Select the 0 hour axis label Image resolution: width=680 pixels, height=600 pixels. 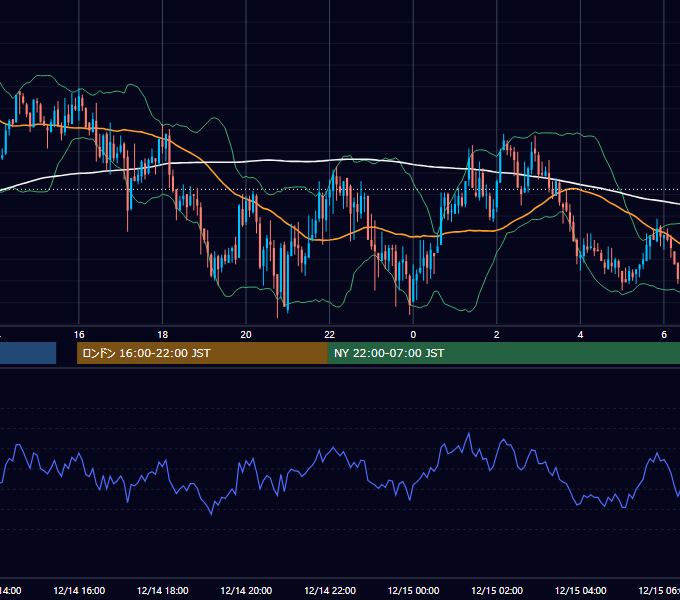(x=413, y=335)
